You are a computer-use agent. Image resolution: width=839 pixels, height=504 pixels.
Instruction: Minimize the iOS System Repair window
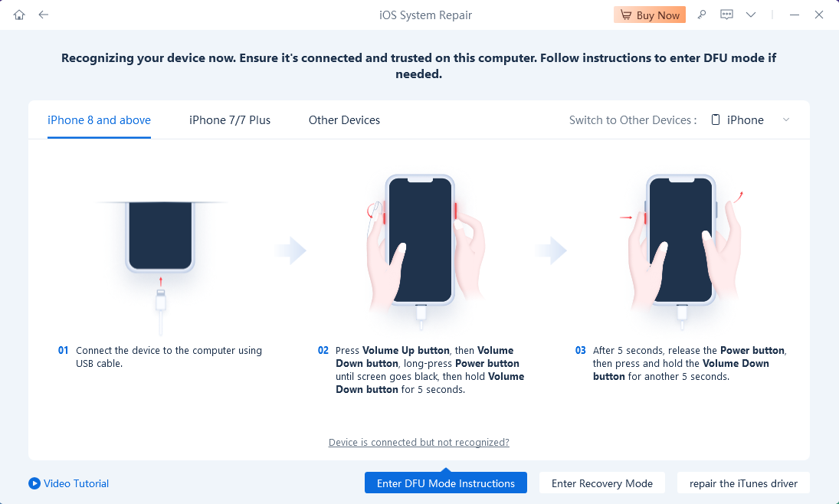tap(795, 15)
